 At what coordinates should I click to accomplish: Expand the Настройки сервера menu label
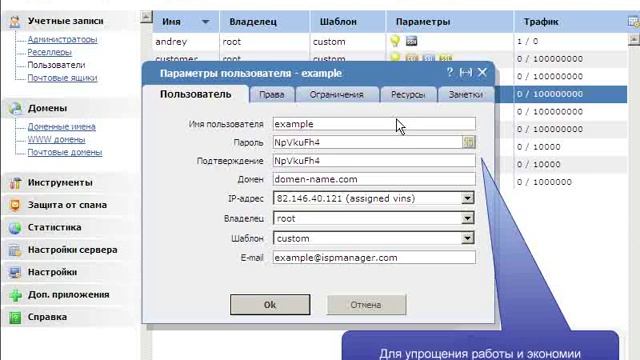72,250
